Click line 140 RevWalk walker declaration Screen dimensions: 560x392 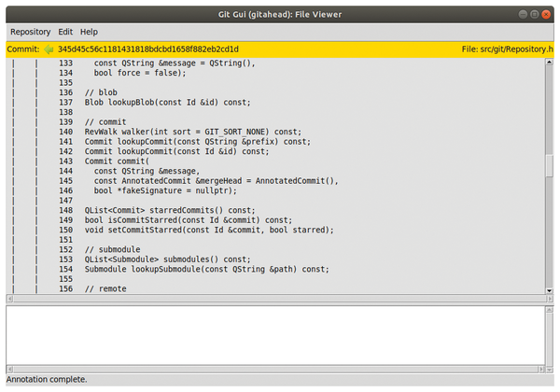[193, 132]
